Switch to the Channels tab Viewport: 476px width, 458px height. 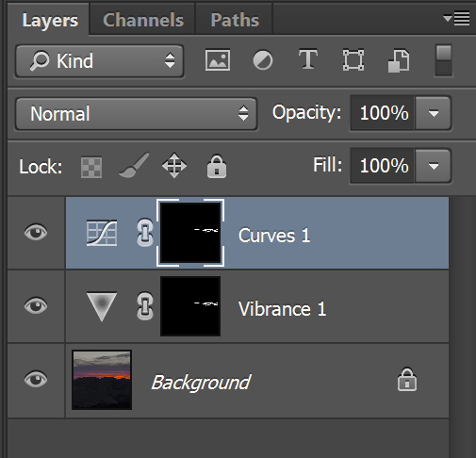(143, 20)
